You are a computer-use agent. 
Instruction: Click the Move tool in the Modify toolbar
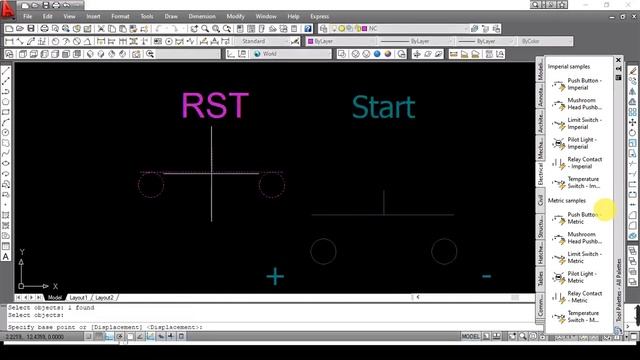633,122
